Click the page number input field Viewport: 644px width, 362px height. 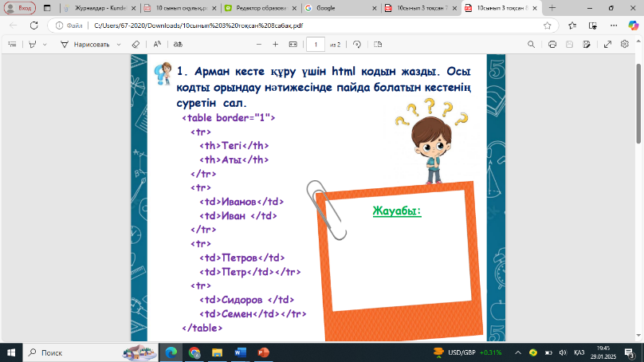pyautogui.click(x=316, y=45)
